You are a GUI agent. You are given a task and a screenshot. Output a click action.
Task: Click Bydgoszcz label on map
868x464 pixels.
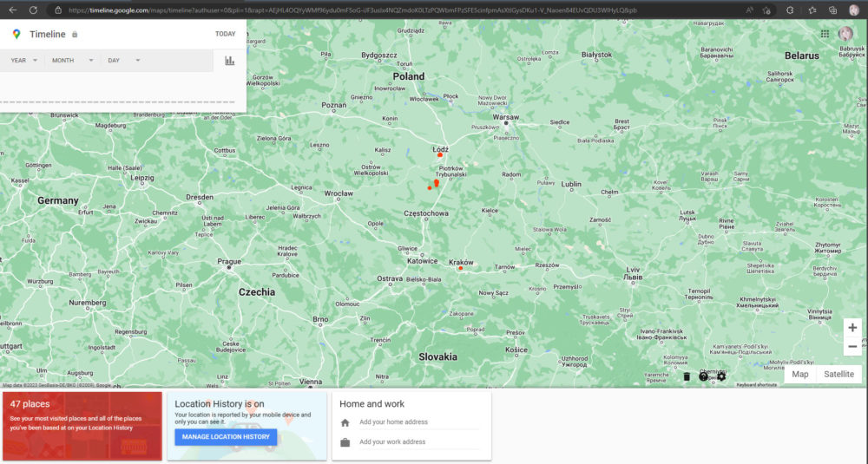379,56
